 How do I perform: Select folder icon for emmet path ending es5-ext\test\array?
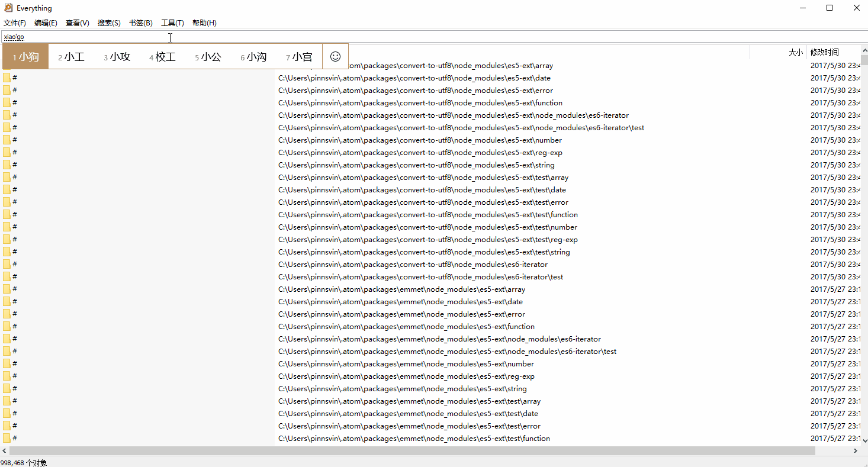pyautogui.click(x=7, y=401)
